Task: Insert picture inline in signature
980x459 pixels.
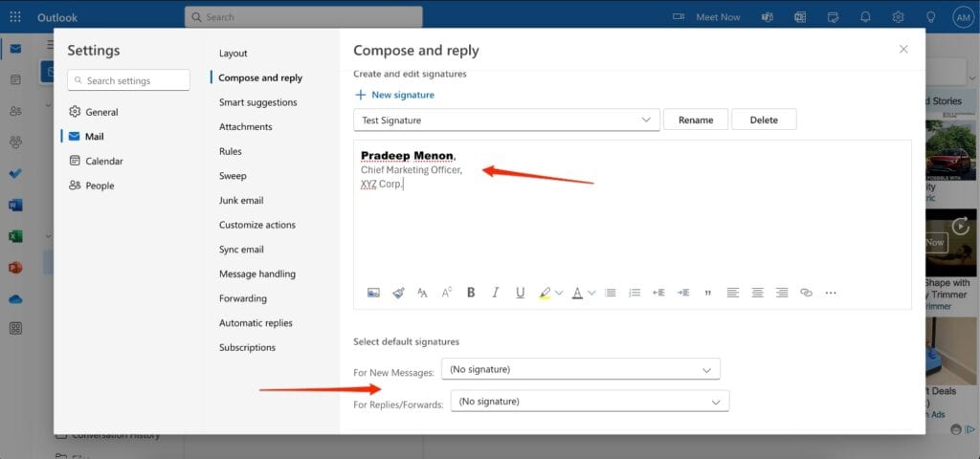Action: [x=373, y=293]
